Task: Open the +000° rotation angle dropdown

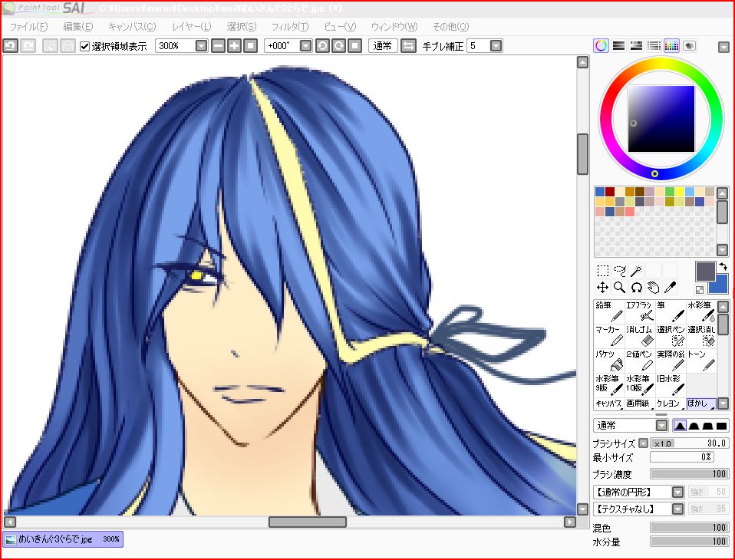Action: (x=305, y=46)
